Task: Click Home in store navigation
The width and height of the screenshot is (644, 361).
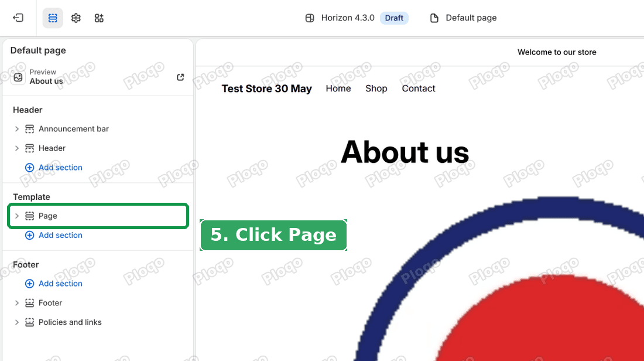Action: 338,88
